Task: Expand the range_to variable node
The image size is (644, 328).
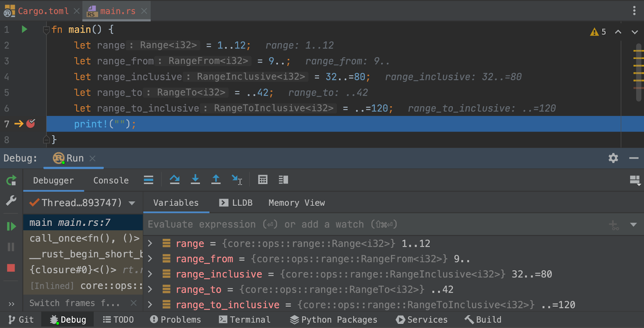Action: (150, 289)
